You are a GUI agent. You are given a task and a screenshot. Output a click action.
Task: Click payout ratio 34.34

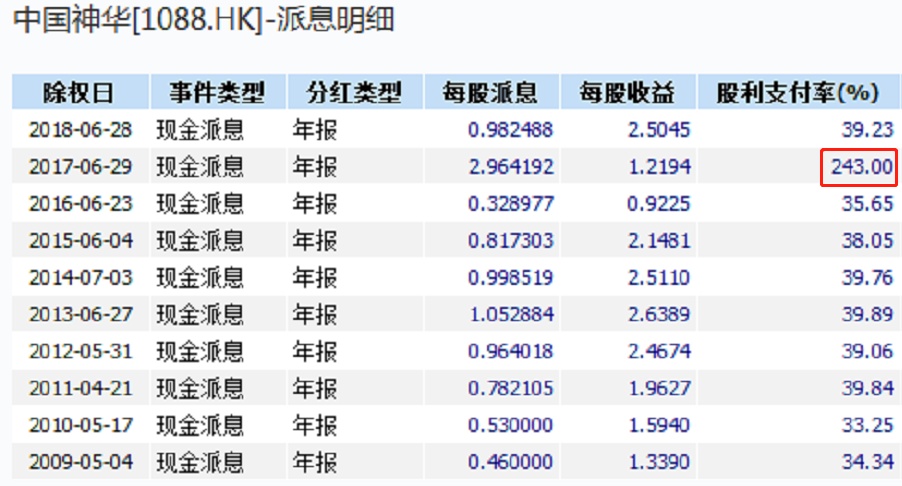868,461
